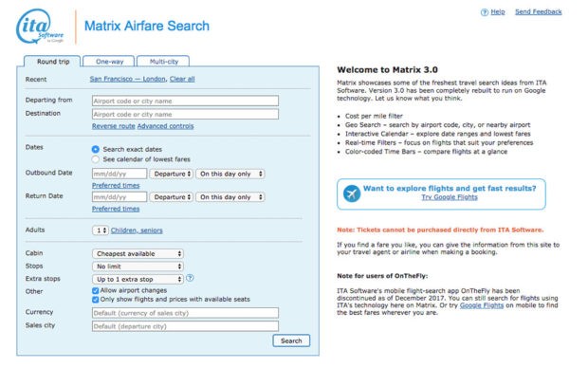Click the Departing from input field
The width and height of the screenshot is (588, 368).
coord(185,101)
